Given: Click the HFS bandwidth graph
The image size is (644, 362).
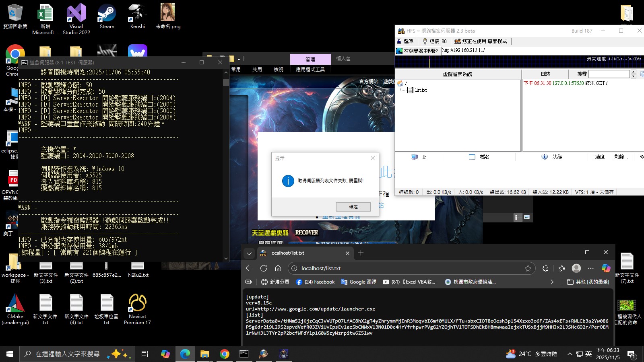Looking at the screenshot, I should [x=519, y=62].
